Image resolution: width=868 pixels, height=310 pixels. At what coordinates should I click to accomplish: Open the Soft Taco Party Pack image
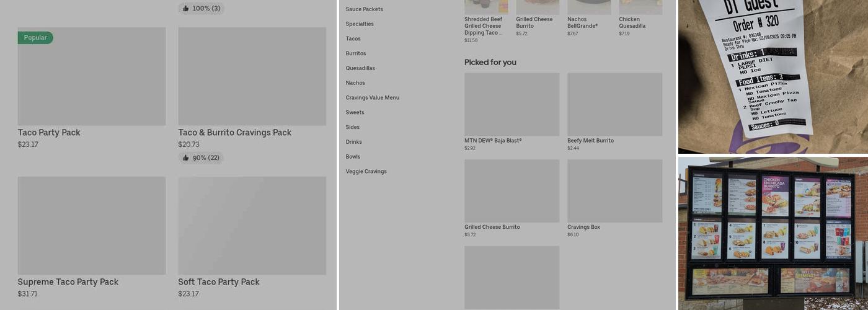(x=252, y=226)
